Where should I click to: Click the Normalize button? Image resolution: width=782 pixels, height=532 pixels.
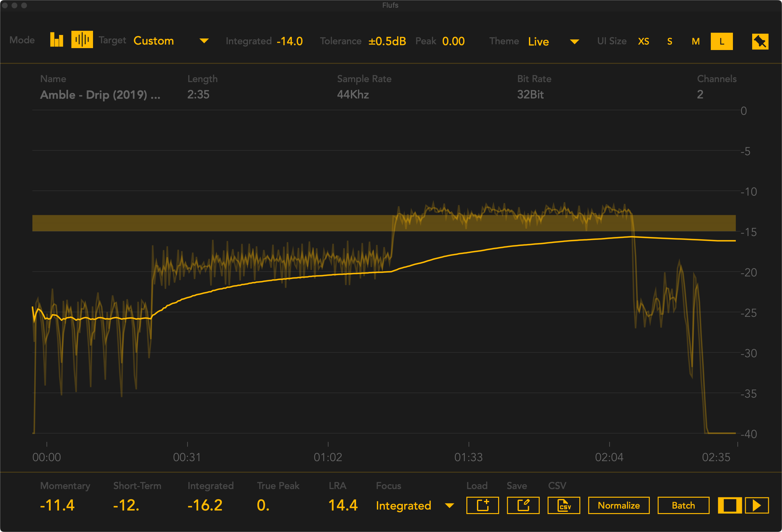coord(618,505)
